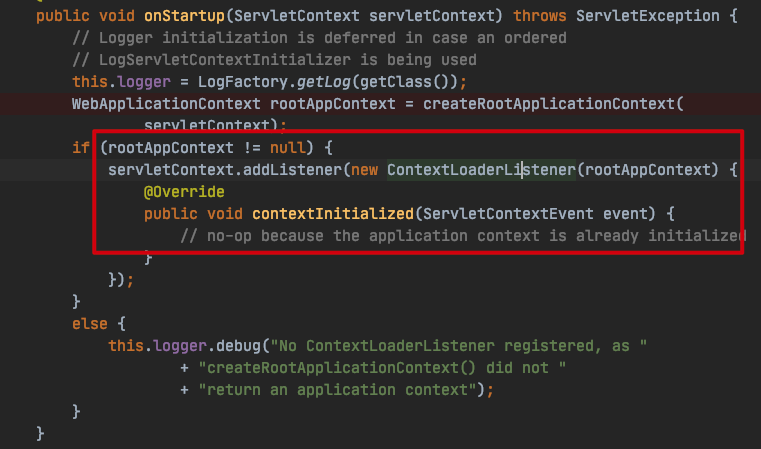Click the WebApplicationContext type declaration
The width and height of the screenshot is (761, 449).
tap(166, 104)
